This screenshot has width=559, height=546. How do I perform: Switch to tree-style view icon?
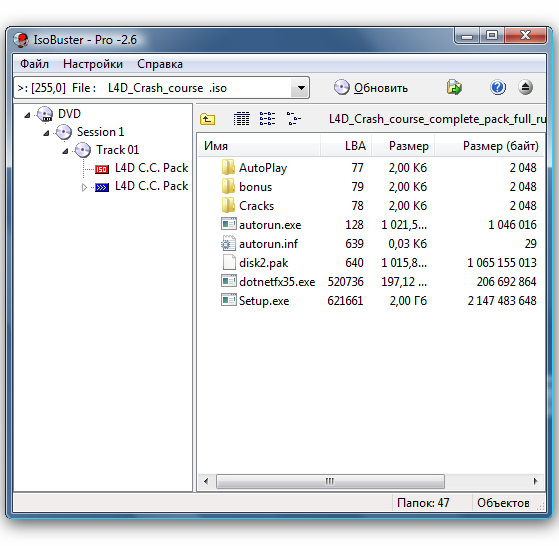coord(293,119)
